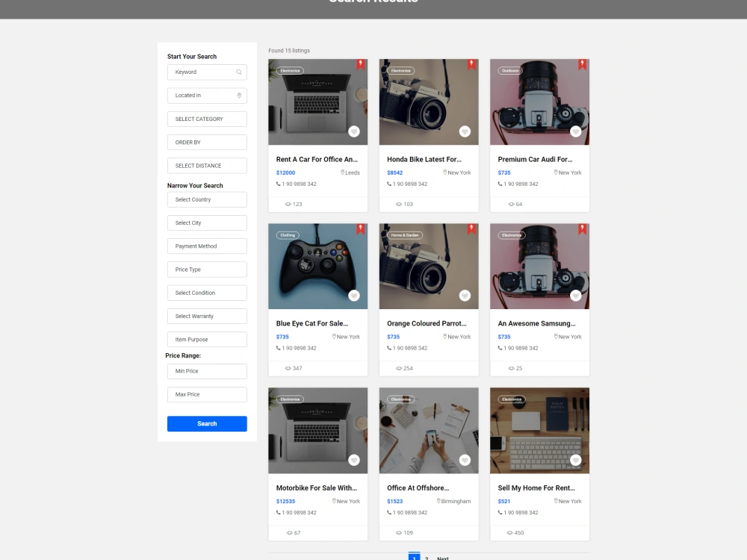Open Rent A Car For Office An... title
This screenshot has height=560, width=747.
click(317, 160)
